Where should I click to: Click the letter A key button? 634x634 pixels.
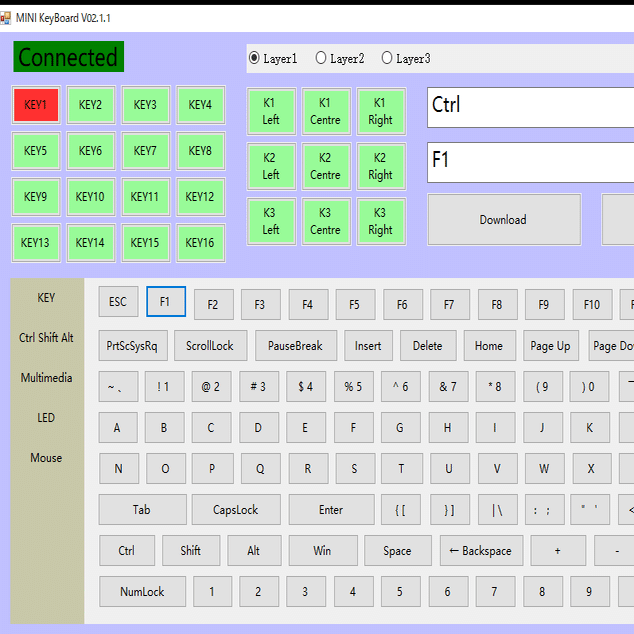(118, 427)
